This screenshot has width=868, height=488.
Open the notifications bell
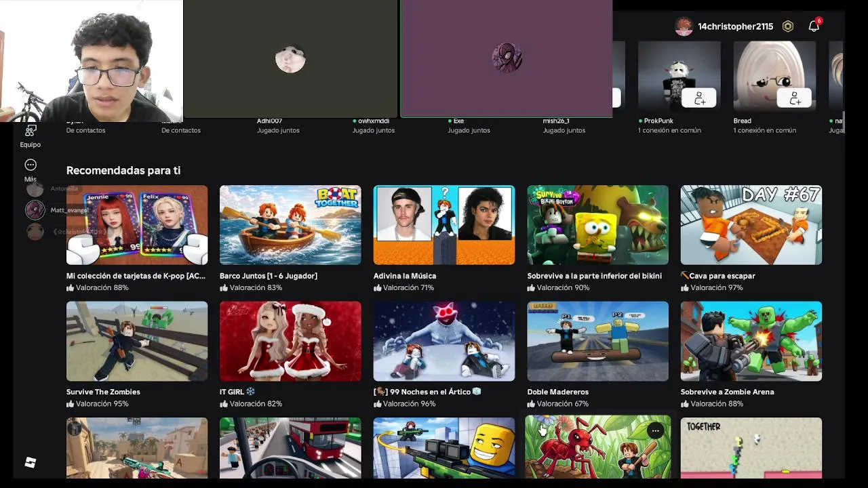click(814, 26)
